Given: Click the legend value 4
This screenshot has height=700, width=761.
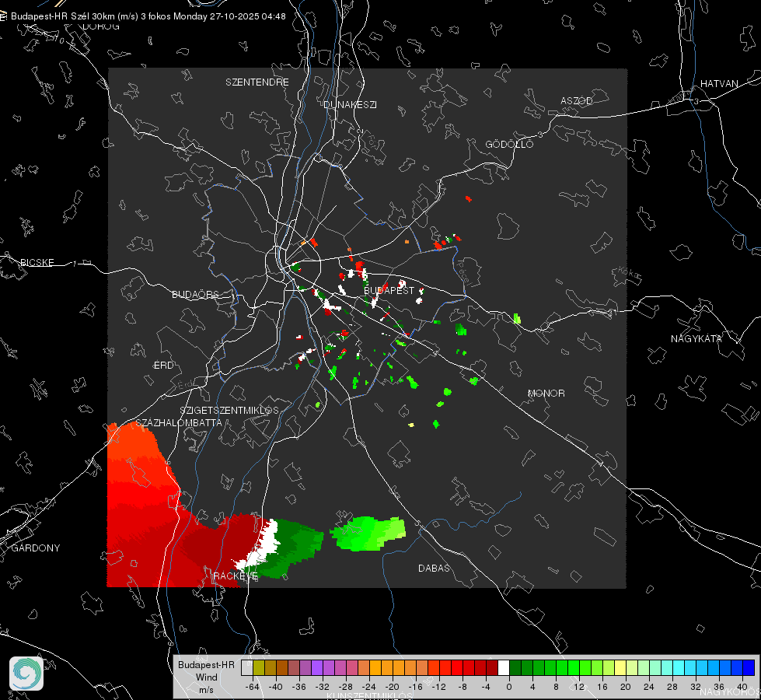Looking at the screenshot, I should (x=532, y=687).
